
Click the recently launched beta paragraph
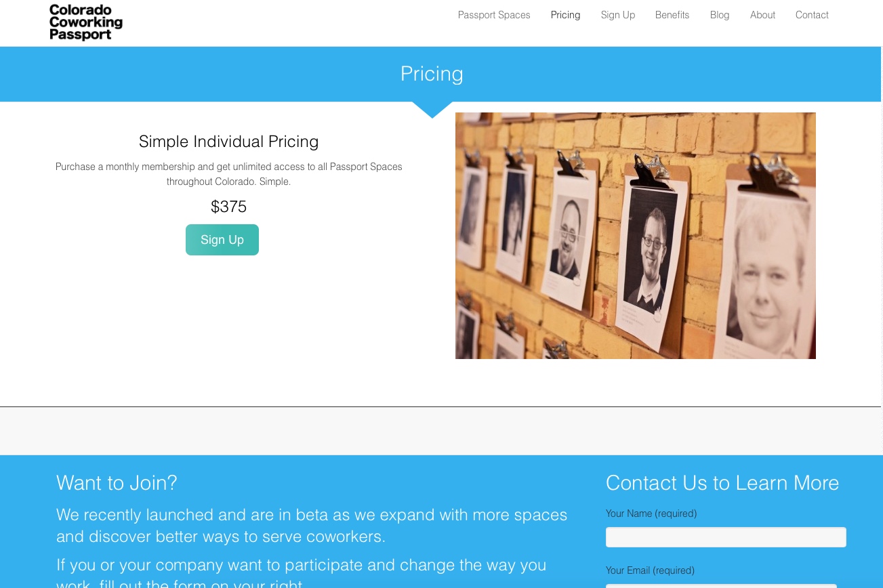[x=312, y=526]
